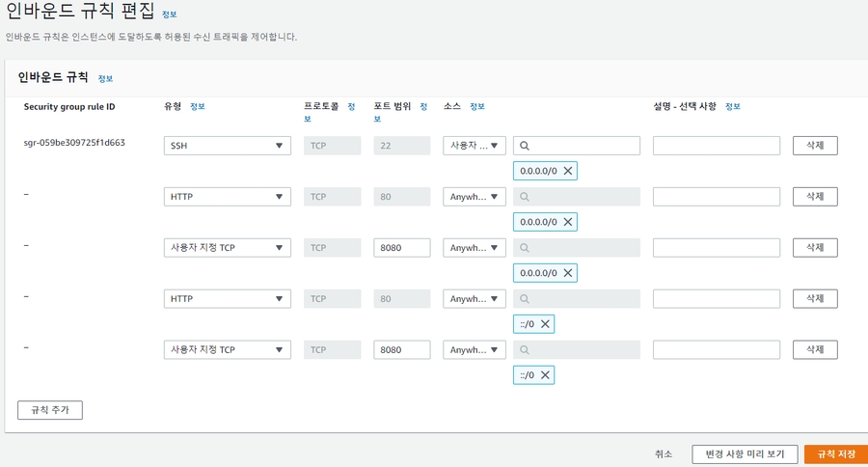Click search icon in SSH source field
868x467 pixels.
[525, 146]
